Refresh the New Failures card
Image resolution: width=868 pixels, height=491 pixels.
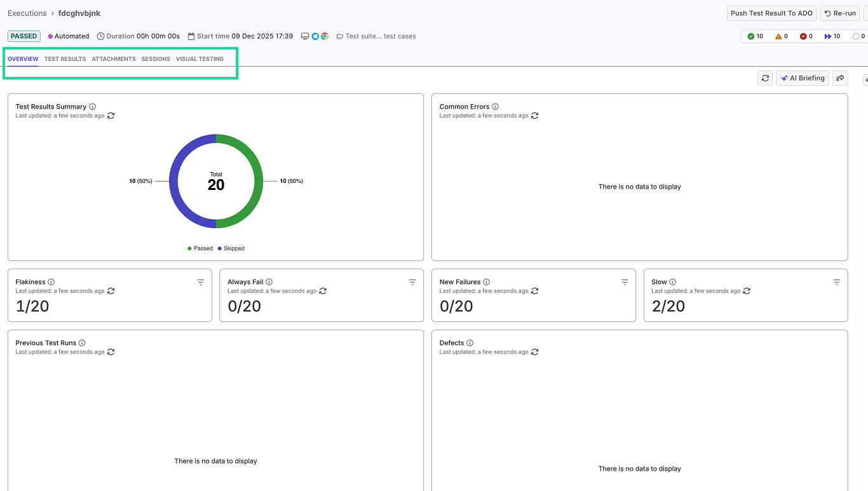point(535,291)
